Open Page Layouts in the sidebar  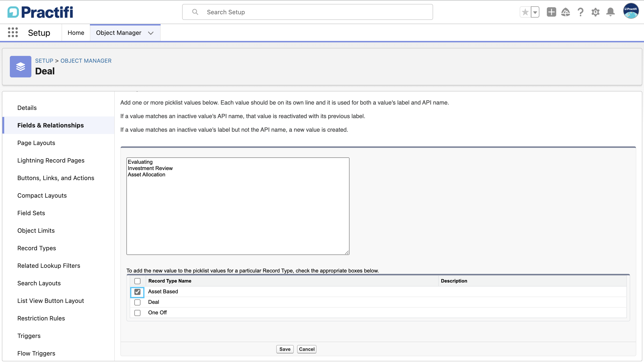point(36,143)
